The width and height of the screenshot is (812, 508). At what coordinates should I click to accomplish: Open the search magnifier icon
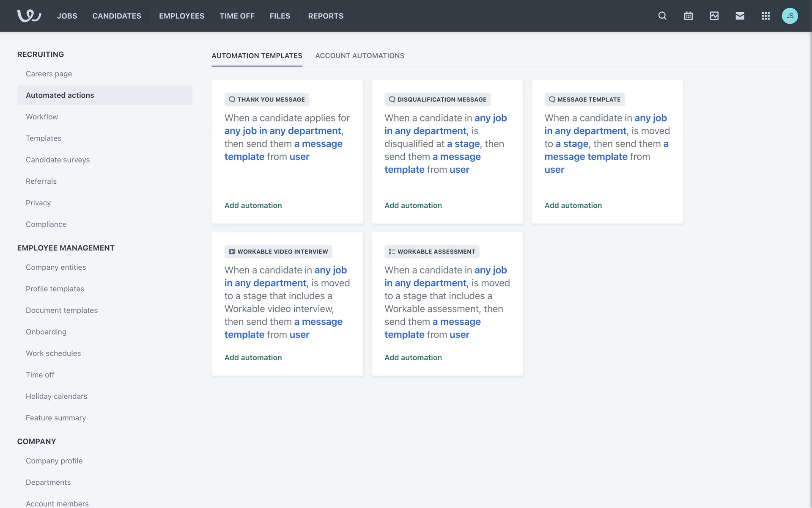(x=662, y=16)
